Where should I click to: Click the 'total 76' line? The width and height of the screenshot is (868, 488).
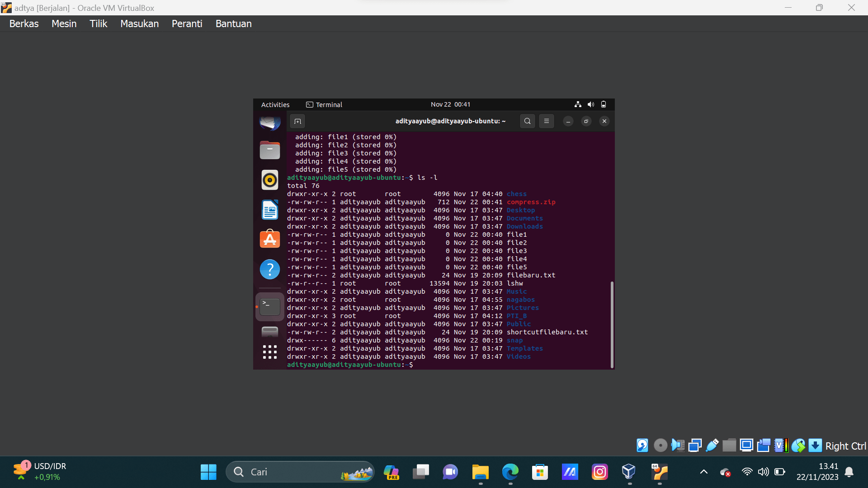303,186
